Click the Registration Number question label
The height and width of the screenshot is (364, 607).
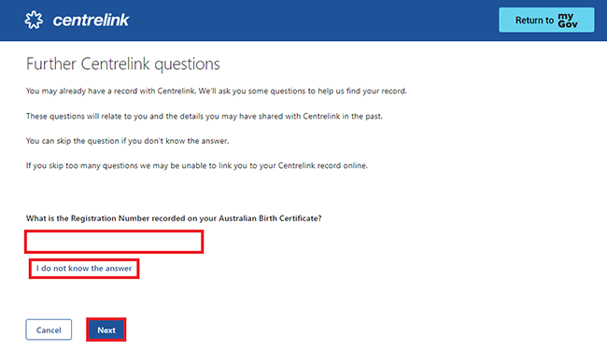(174, 218)
